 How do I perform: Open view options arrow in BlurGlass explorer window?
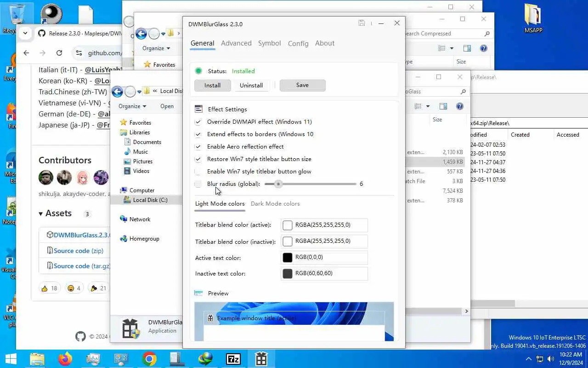coord(428,106)
